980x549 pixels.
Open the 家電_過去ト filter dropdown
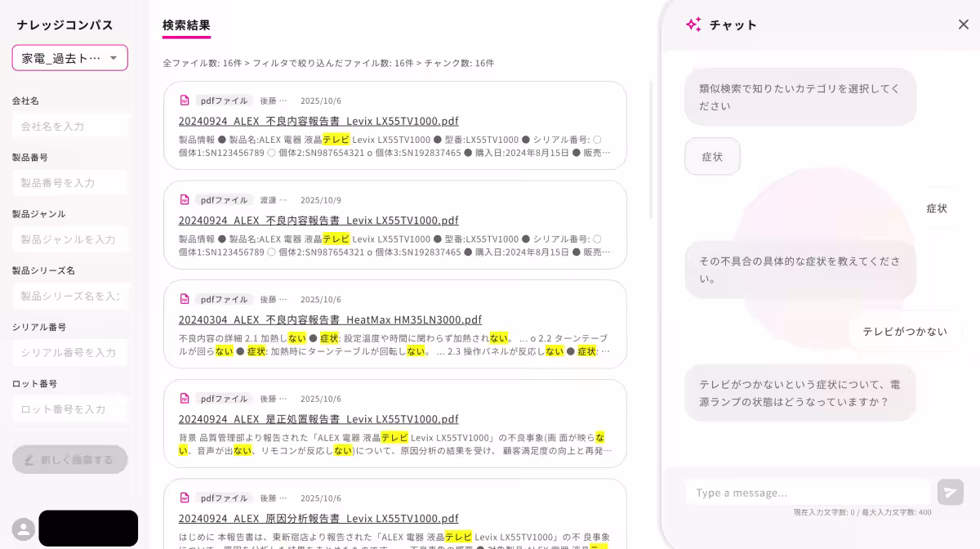70,58
